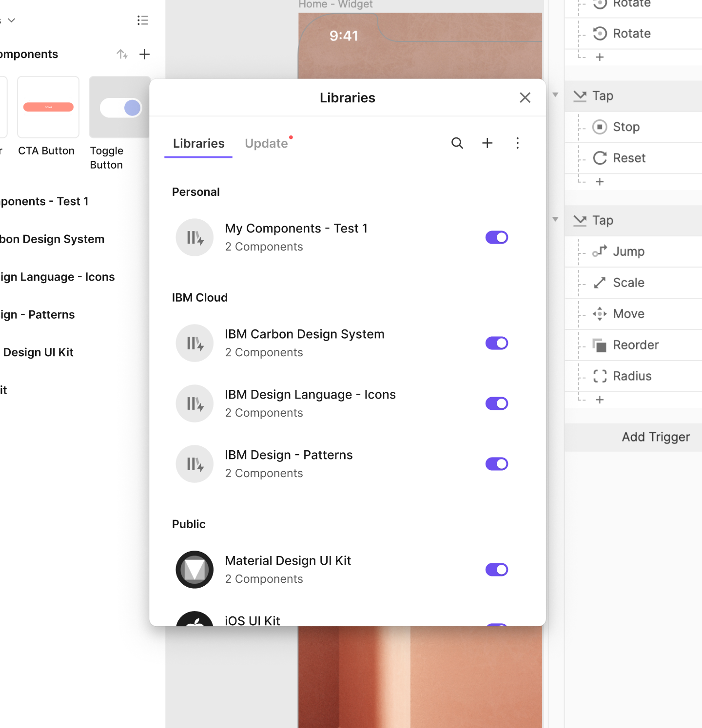This screenshot has width=702, height=728.
Task: Toggle IBM Design - Patterns library
Action: [497, 464]
